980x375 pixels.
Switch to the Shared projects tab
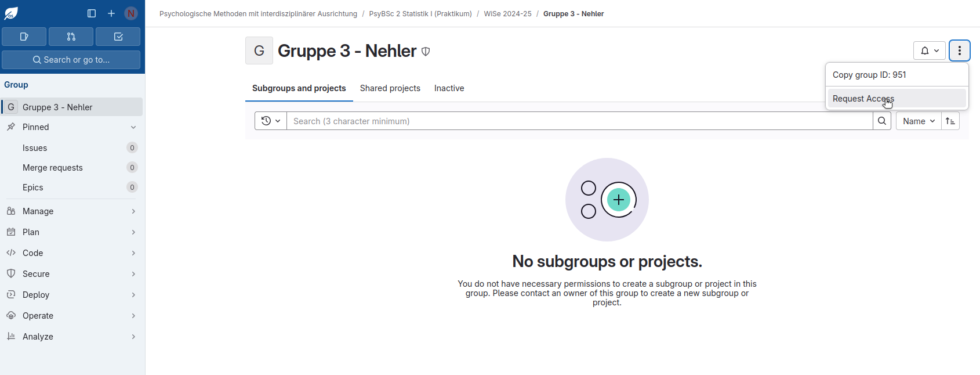tap(390, 88)
